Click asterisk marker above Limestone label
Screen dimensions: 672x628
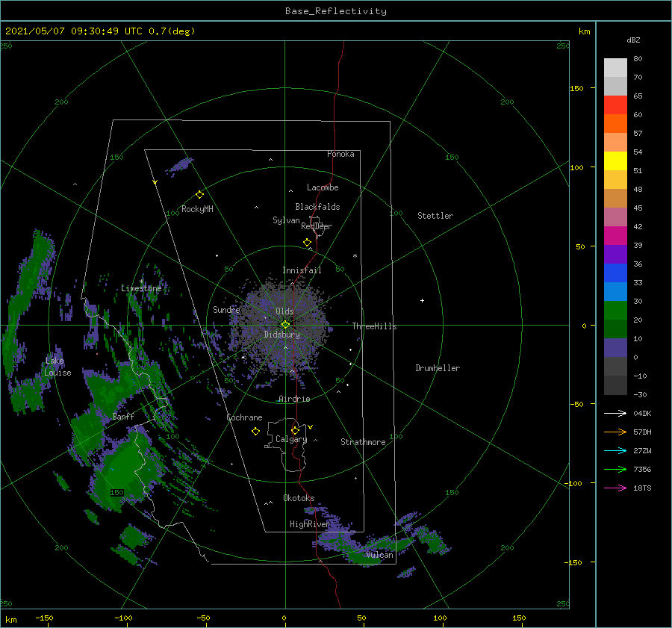tap(141, 282)
